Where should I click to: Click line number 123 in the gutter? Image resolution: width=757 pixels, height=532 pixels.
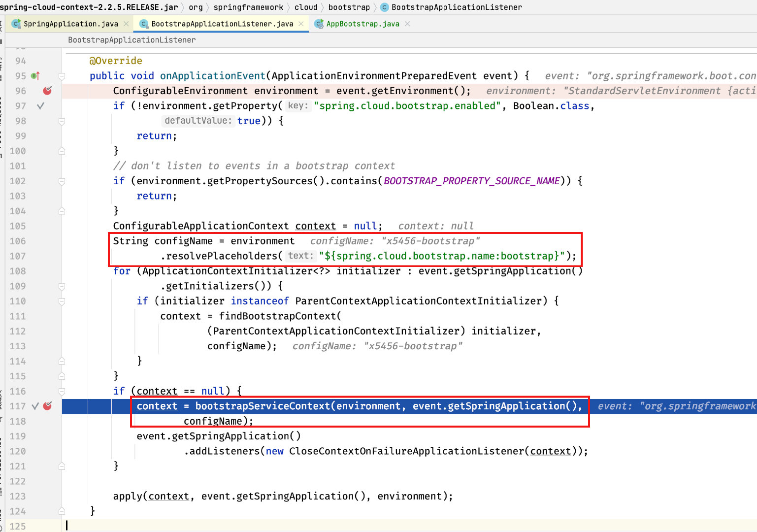click(x=17, y=496)
